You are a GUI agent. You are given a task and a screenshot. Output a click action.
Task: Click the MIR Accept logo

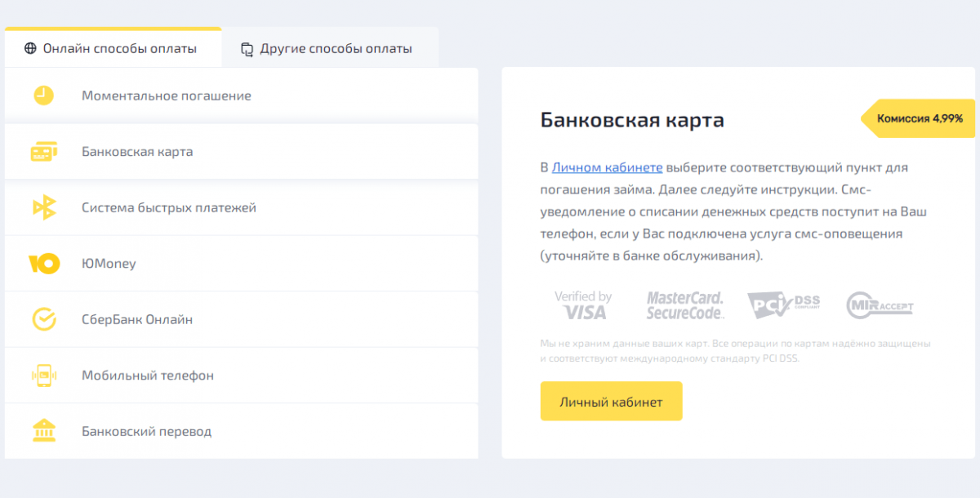tap(880, 305)
